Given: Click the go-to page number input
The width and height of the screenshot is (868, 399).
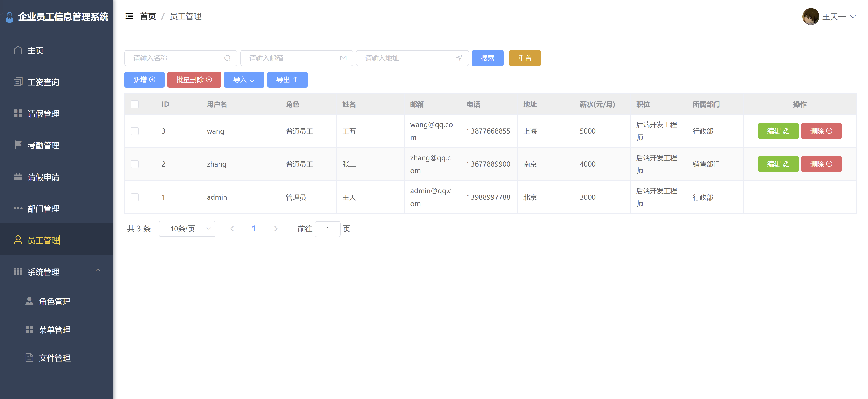Looking at the screenshot, I should [x=328, y=229].
